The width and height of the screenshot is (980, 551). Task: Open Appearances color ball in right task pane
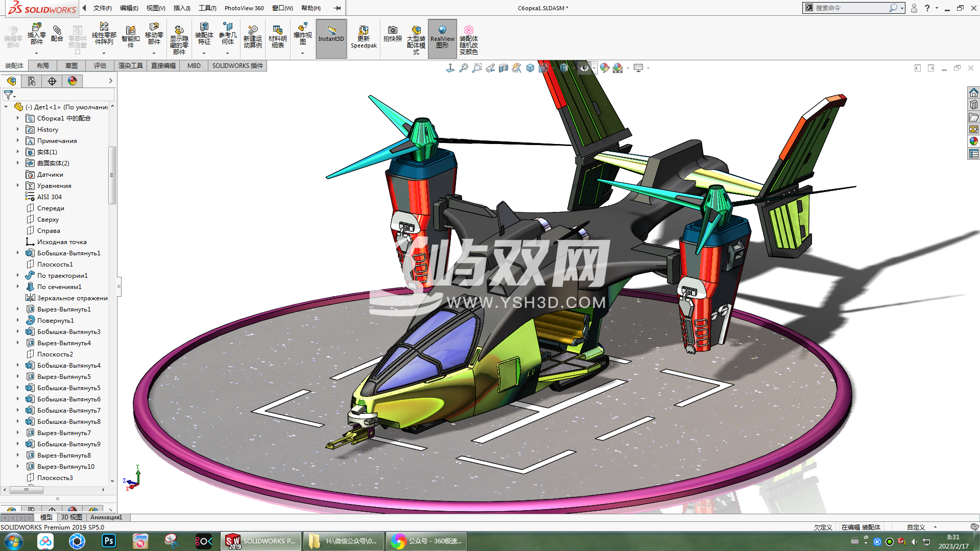(x=974, y=141)
